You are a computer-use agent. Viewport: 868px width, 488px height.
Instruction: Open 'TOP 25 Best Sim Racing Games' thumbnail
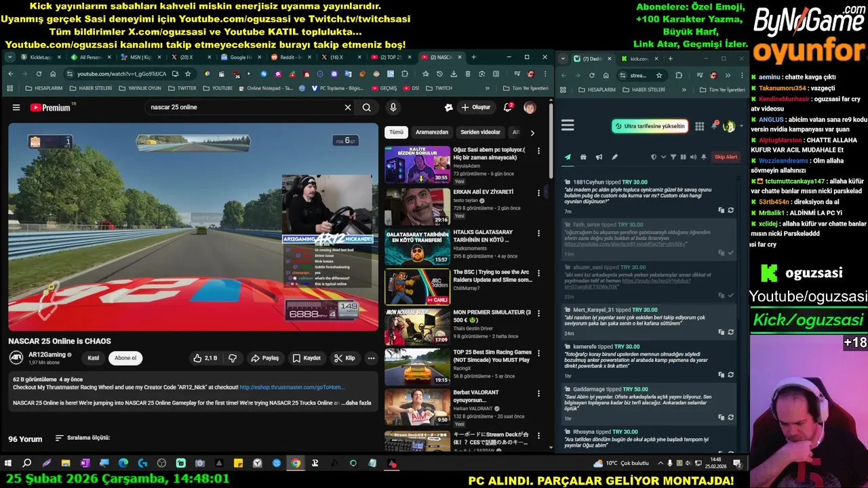click(417, 367)
